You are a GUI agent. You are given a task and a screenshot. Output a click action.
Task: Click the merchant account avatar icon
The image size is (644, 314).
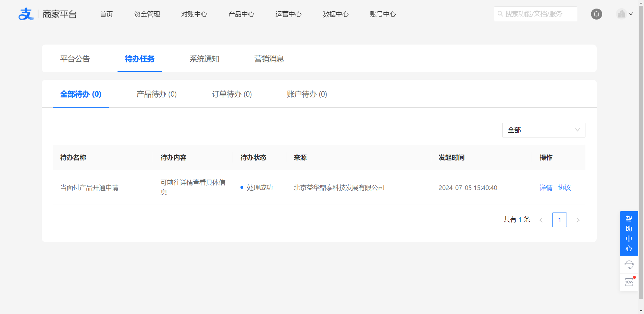coord(621,14)
